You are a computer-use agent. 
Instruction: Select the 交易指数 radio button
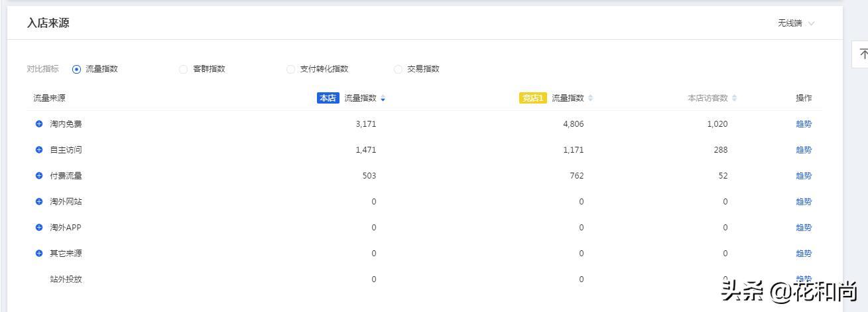398,69
